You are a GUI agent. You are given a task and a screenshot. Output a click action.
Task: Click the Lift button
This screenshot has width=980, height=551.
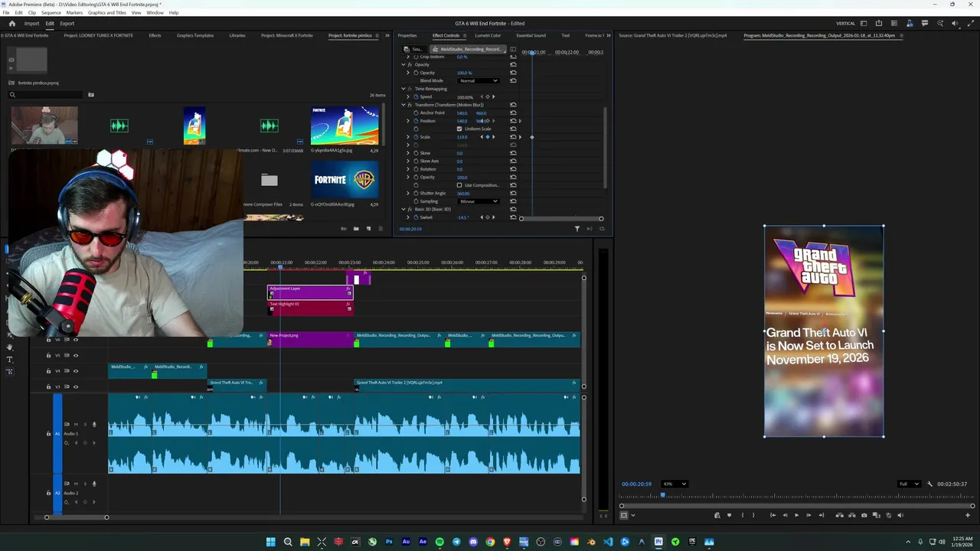point(840,515)
